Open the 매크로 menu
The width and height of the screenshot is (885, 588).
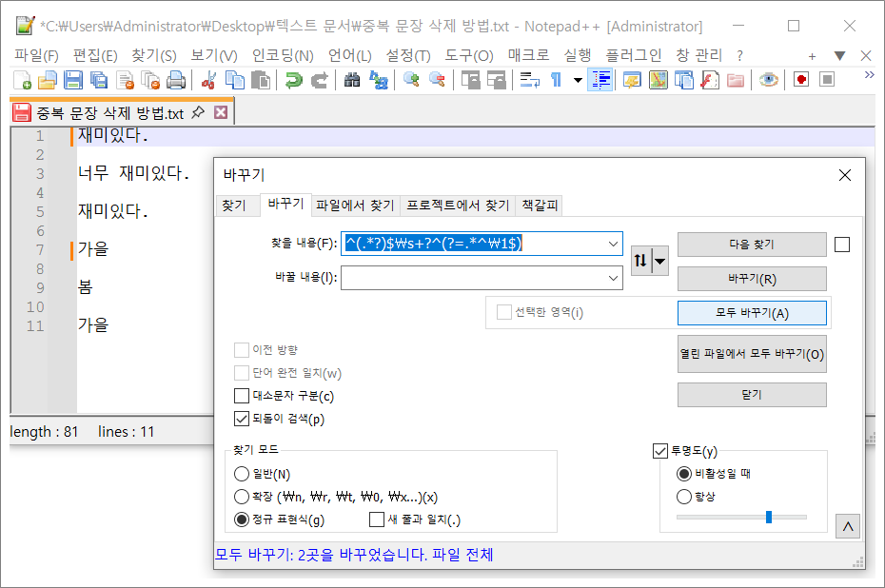[528, 55]
